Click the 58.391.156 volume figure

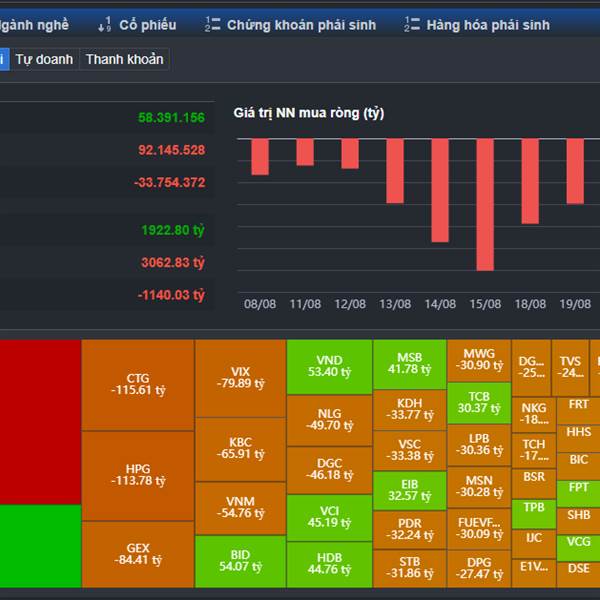[171, 117]
